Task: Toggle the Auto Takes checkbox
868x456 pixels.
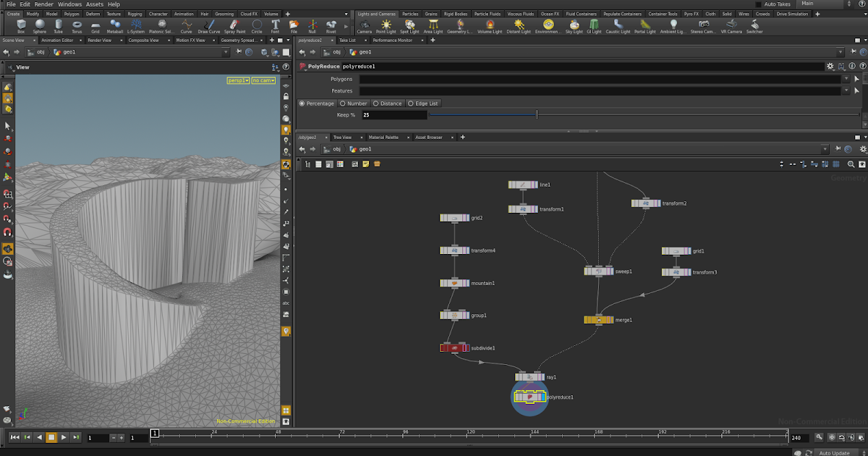Action: (x=757, y=4)
